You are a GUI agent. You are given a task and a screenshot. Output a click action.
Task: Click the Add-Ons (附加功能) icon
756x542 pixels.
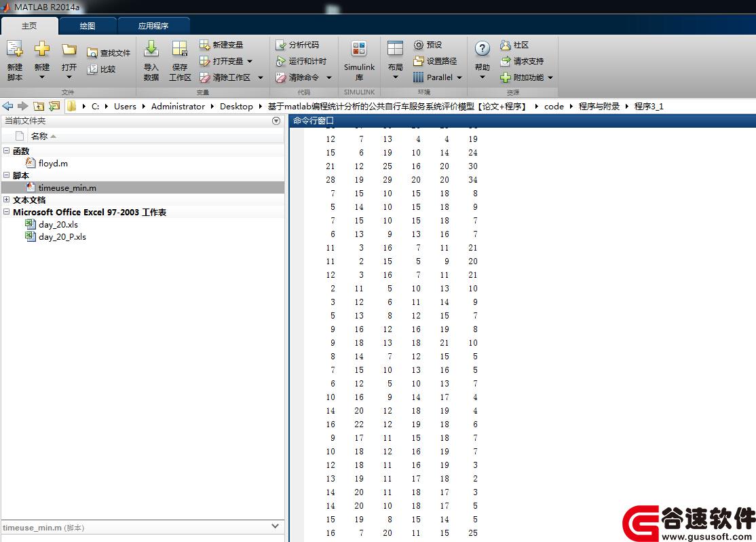(506, 77)
